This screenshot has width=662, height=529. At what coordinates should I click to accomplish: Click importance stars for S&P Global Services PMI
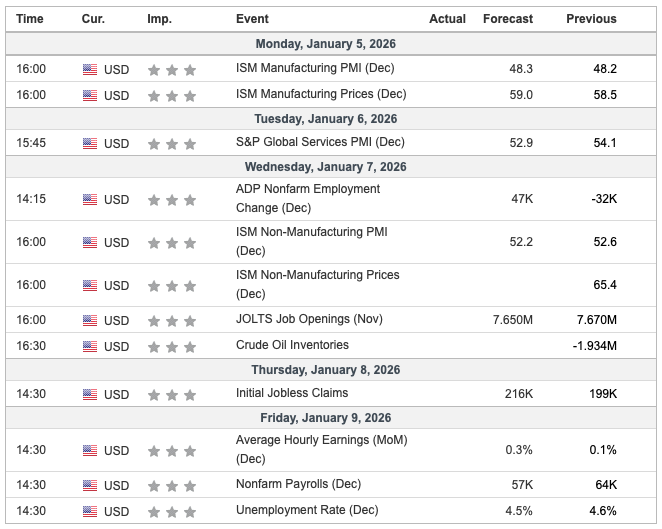[171, 144]
